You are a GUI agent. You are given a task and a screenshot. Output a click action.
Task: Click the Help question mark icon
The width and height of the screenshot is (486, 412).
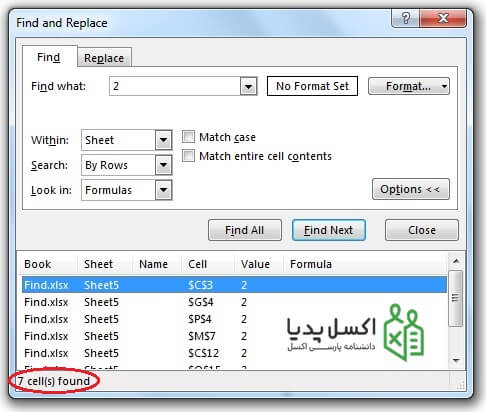pyautogui.click(x=405, y=18)
